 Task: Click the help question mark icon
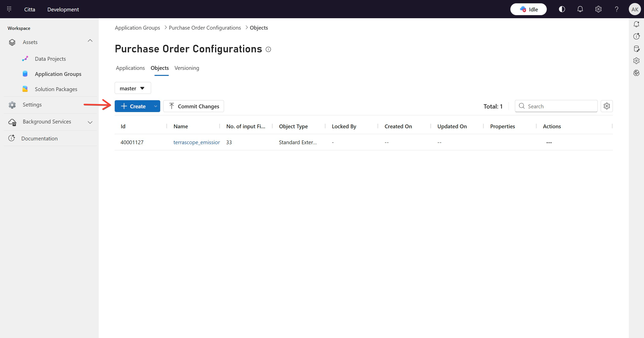coord(616,9)
